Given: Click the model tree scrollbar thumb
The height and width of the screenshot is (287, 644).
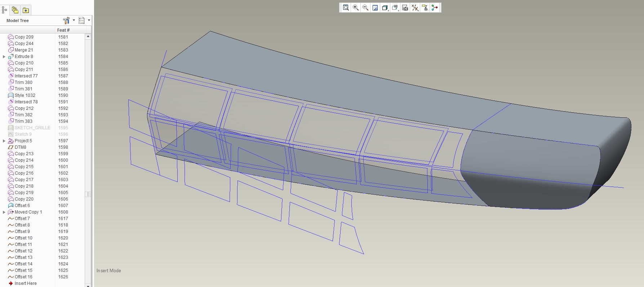Looking at the screenshot, I should 88,194.
